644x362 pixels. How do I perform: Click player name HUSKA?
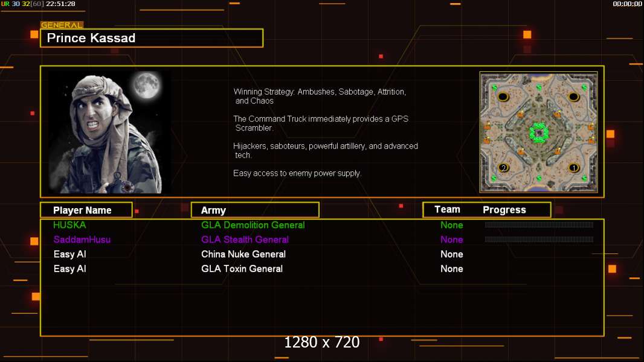click(69, 225)
